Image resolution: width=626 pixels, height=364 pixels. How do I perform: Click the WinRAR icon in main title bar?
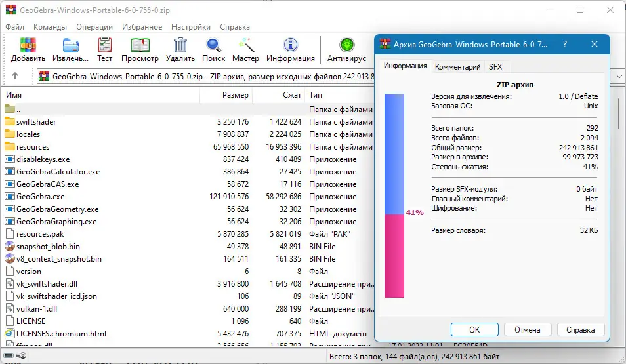[x=10, y=10]
